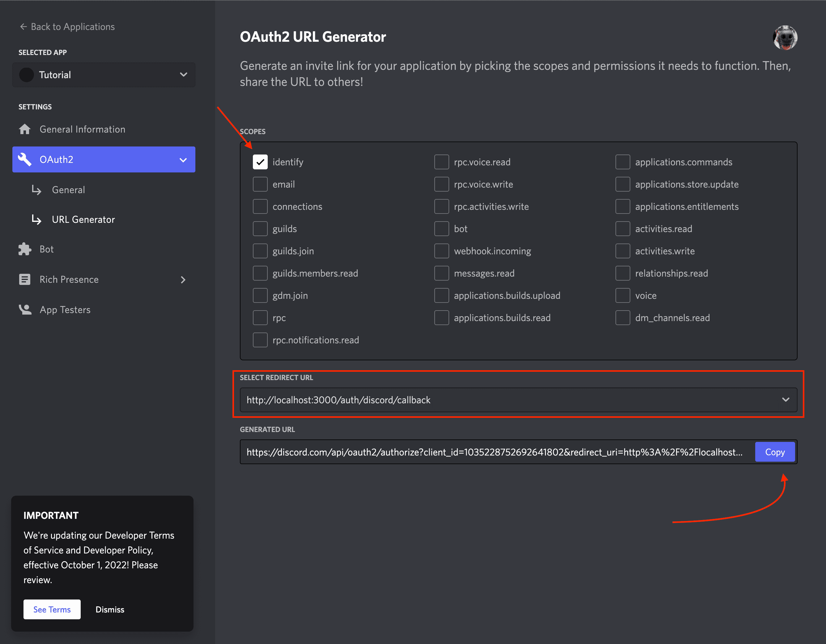
Task: Check the bot scope checkbox
Action: (441, 229)
